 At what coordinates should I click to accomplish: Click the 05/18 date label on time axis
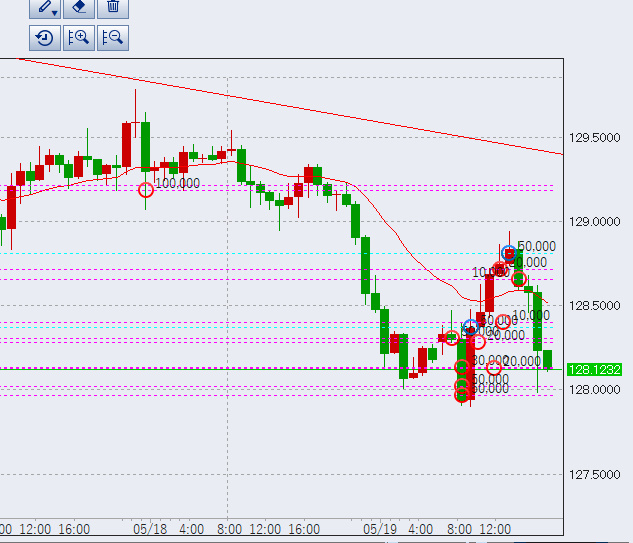click(148, 528)
